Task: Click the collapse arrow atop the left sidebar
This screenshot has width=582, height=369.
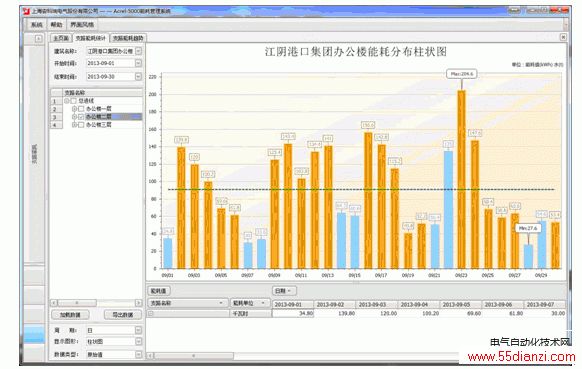Action: [39, 38]
